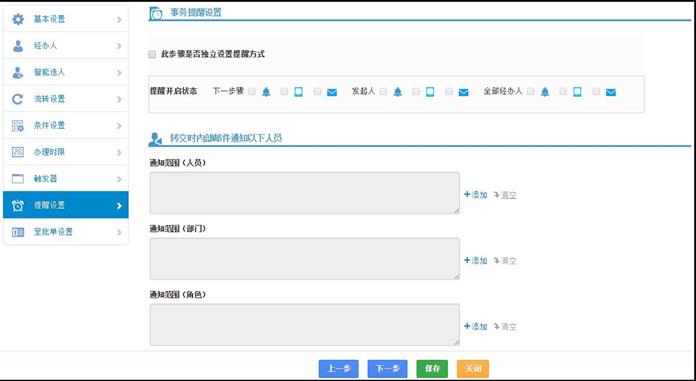Open the 呈批单设置 menu item
This screenshot has width=696, height=381.
pyautogui.click(x=66, y=232)
